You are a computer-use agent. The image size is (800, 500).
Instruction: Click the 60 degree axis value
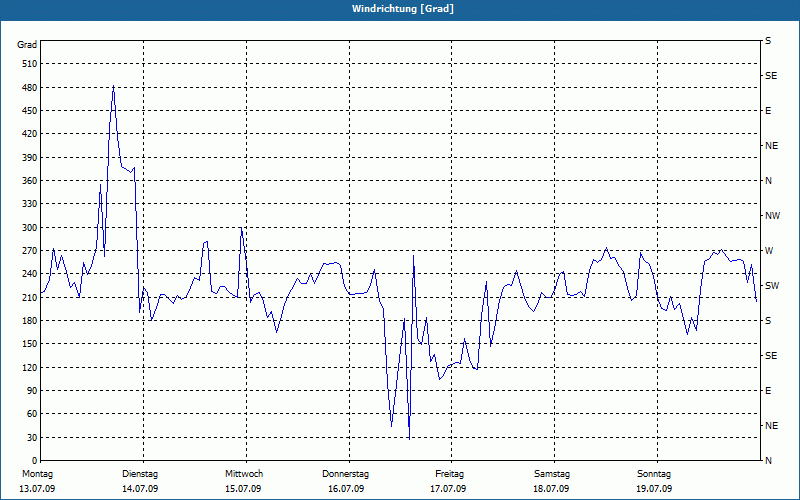pyautogui.click(x=32, y=413)
